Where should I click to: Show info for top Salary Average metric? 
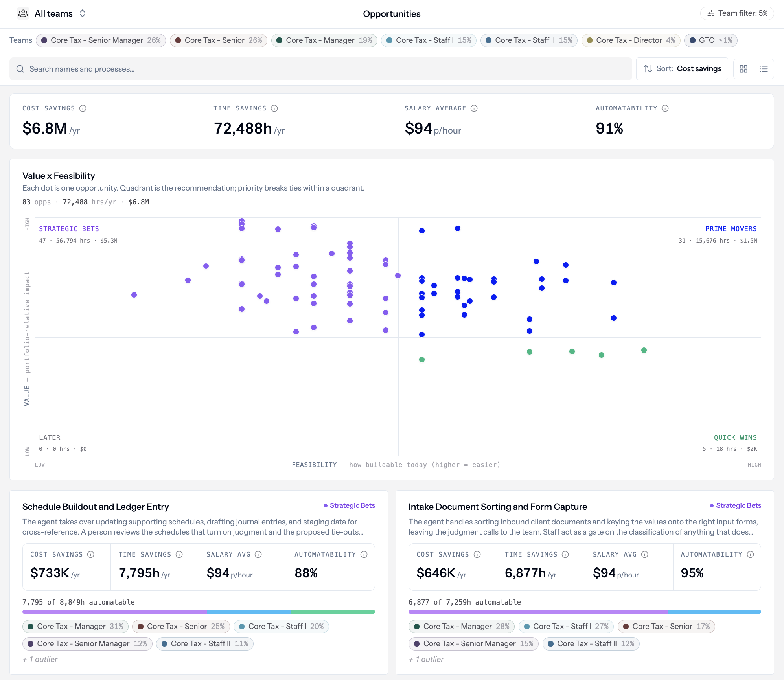tap(474, 108)
